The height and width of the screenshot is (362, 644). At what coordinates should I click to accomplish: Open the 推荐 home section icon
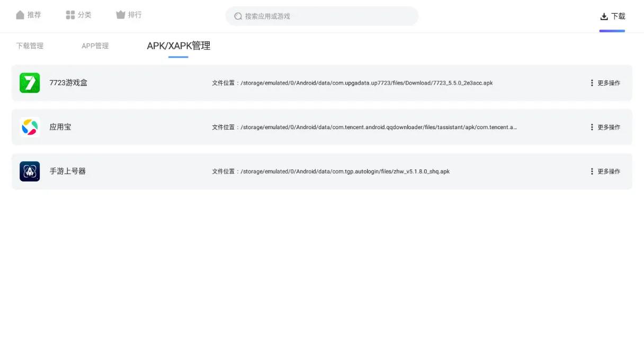tap(20, 15)
